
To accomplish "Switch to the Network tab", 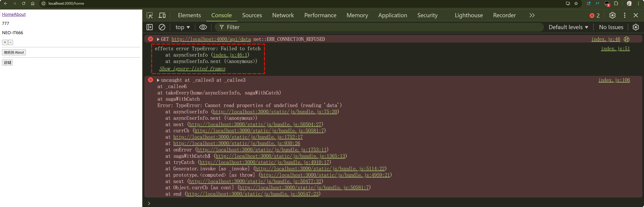I will pos(283,15).
